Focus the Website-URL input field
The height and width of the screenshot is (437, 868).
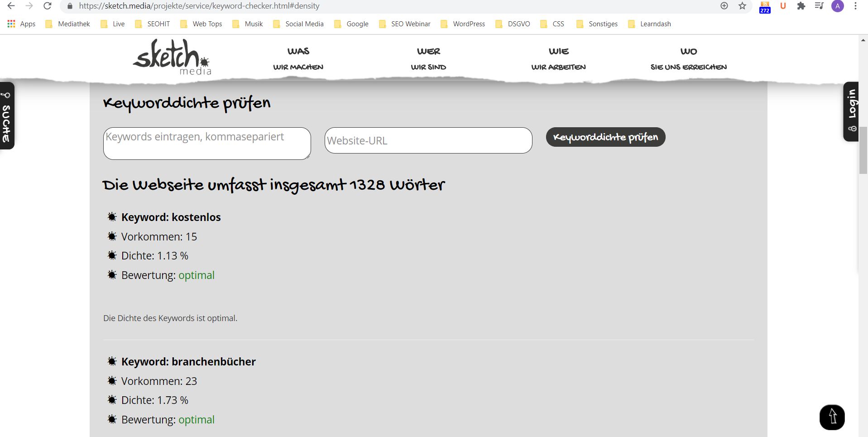click(x=428, y=140)
